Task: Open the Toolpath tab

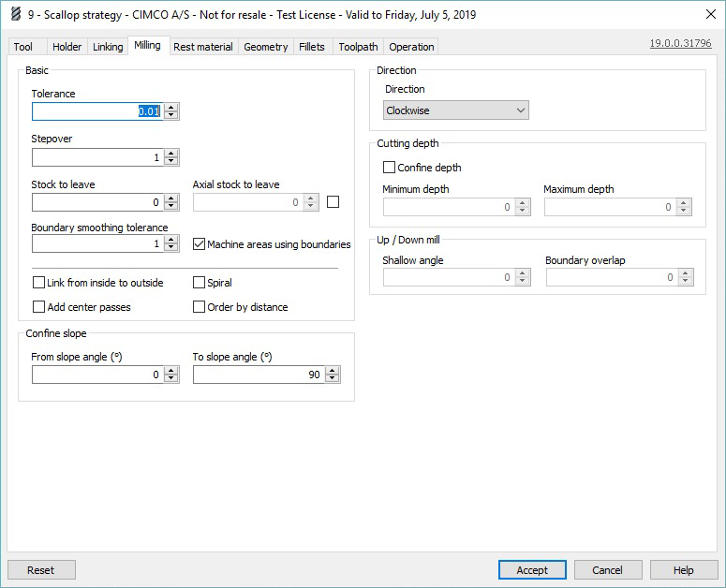Action: point(358,47)
